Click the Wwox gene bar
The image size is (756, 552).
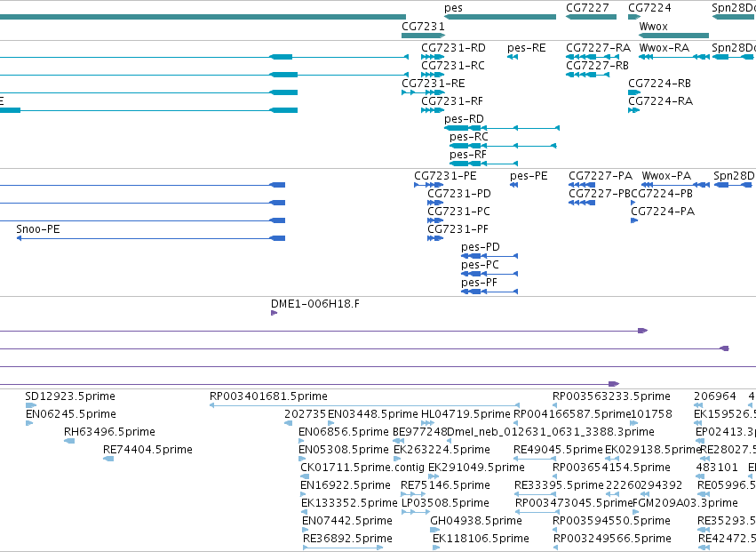click(x=674, y=36)
